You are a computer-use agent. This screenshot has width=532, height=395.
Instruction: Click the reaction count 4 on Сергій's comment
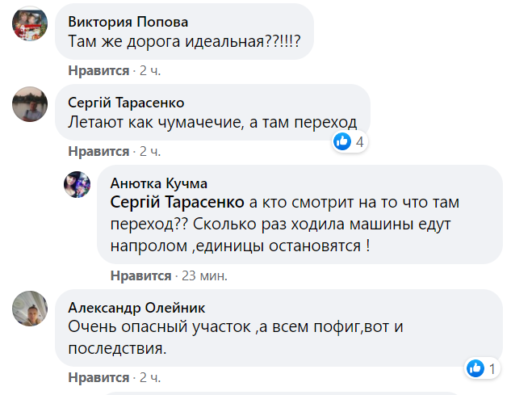point(360,142)
